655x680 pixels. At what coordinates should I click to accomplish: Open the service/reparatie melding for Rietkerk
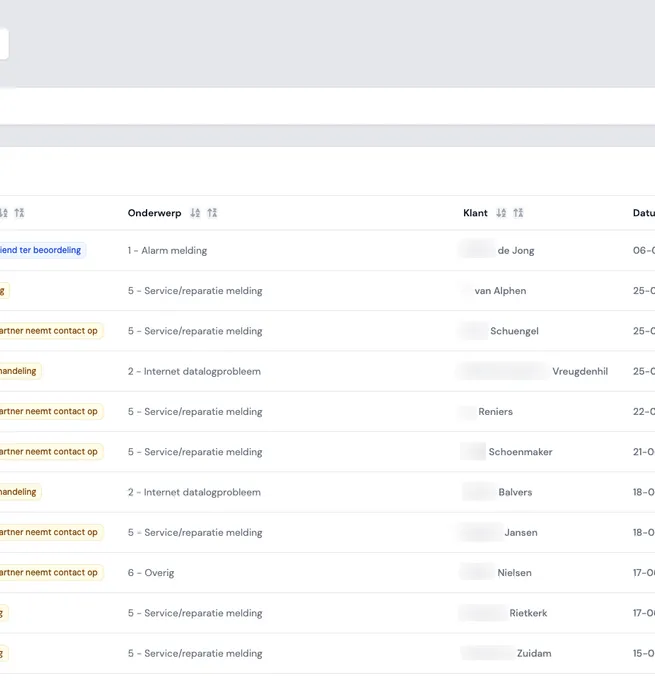pos(195,614)
